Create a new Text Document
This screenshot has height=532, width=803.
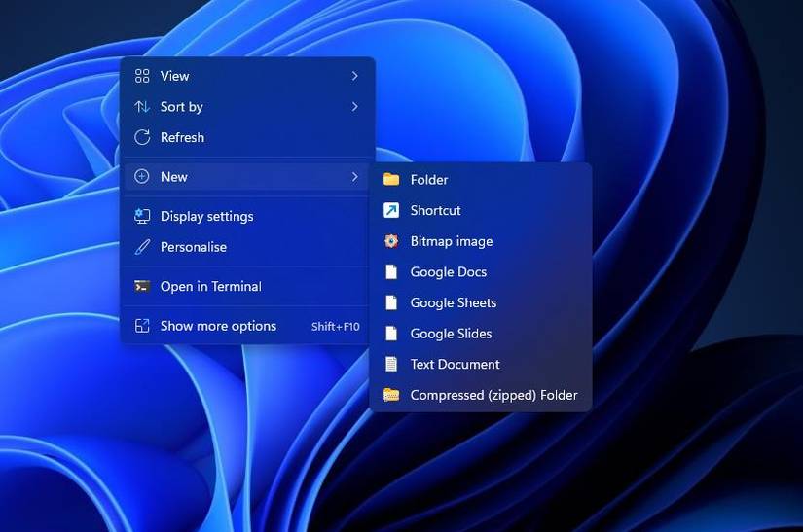(x=481, y=364)
